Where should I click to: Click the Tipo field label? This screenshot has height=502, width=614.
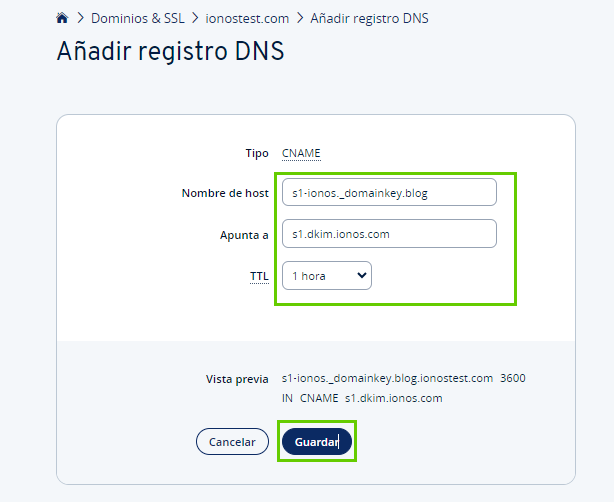(257, 153)
